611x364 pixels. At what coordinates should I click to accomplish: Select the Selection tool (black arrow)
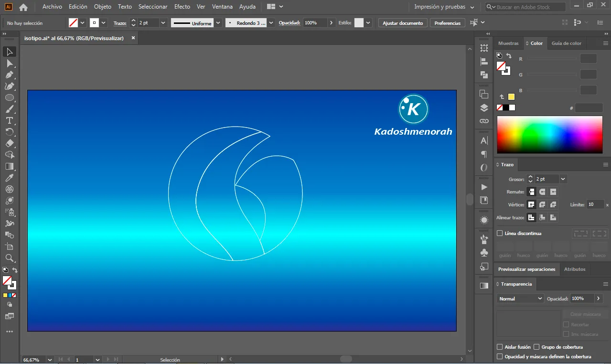tap(9, 52)
